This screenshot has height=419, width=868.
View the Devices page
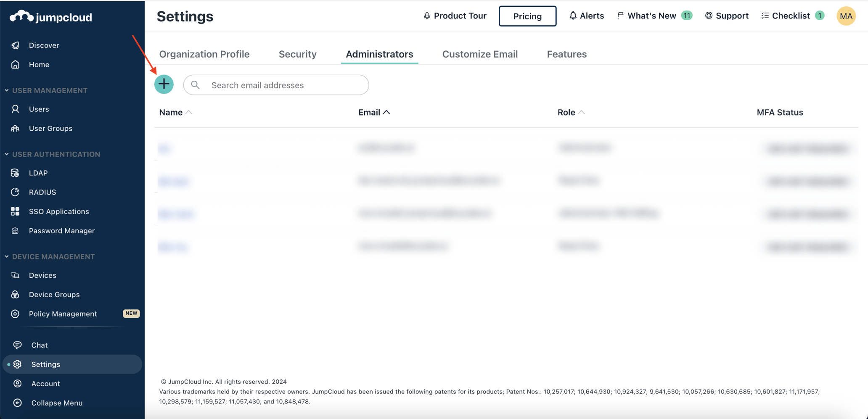click(x=42, y=275)
